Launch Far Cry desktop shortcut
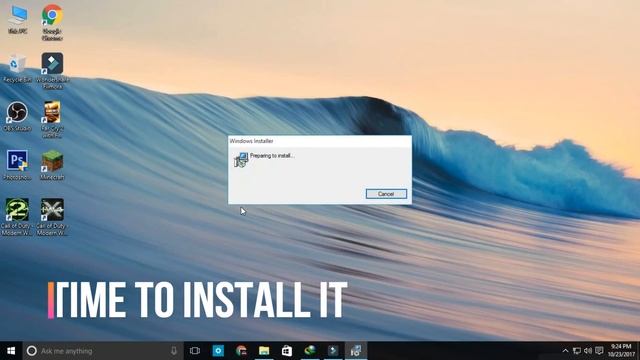 [x=52, y=120]
